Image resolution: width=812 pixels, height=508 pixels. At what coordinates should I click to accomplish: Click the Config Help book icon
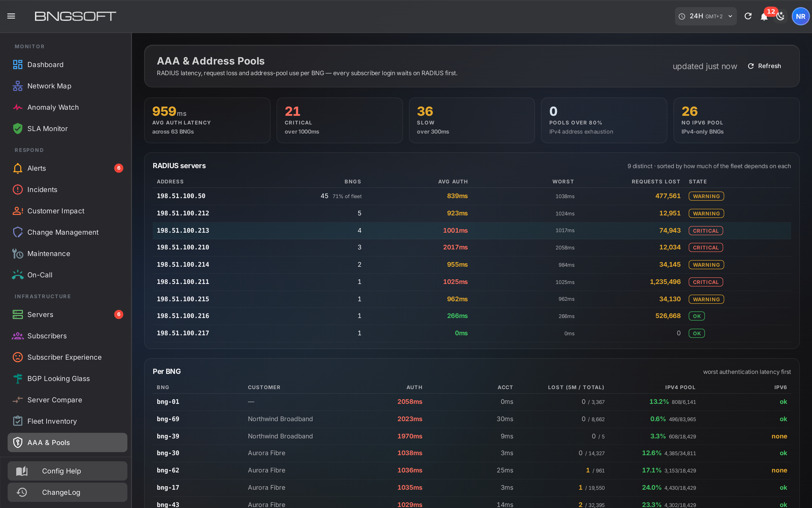[x=22, y=471]
